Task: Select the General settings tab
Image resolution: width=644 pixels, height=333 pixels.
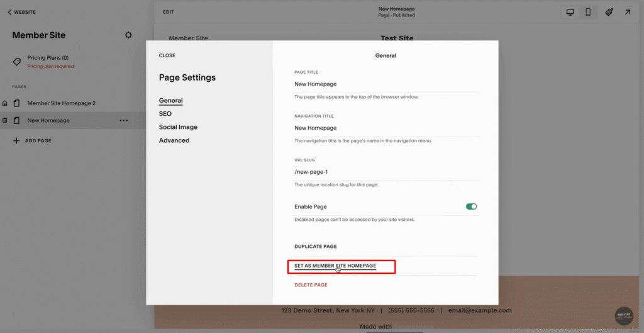Action: point(171,100)
